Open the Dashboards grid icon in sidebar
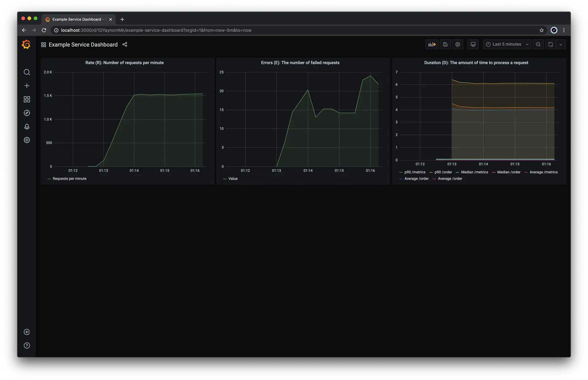Screen dimensions: 588x380 pyautogui.click(x=27, y=99)
